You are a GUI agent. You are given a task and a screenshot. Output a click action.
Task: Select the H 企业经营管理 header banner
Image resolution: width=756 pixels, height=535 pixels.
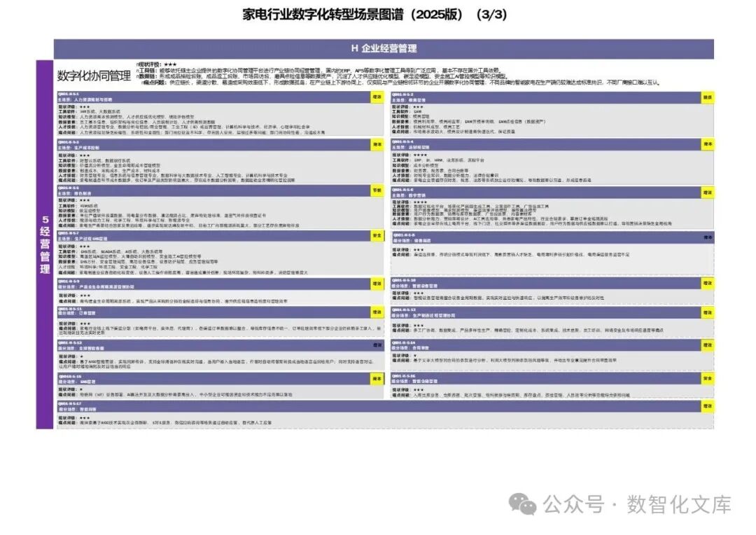(384, 48)
